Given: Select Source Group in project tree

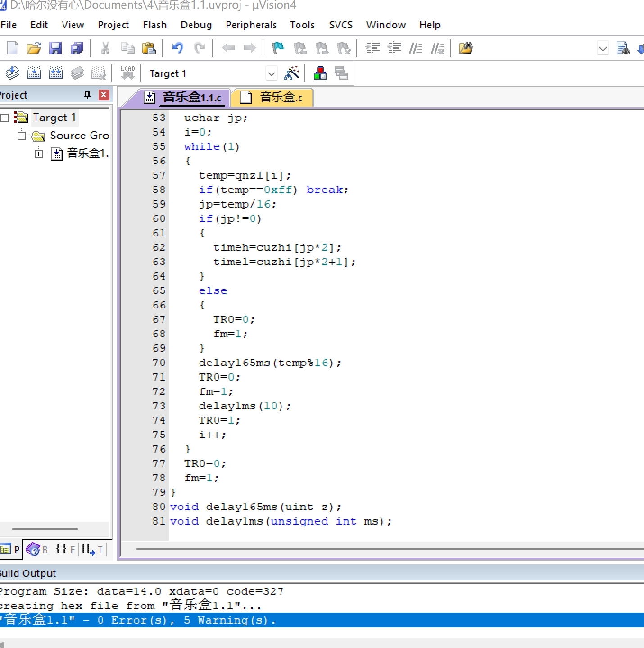Looking at the screenshot, I should [x=79, y=136].
